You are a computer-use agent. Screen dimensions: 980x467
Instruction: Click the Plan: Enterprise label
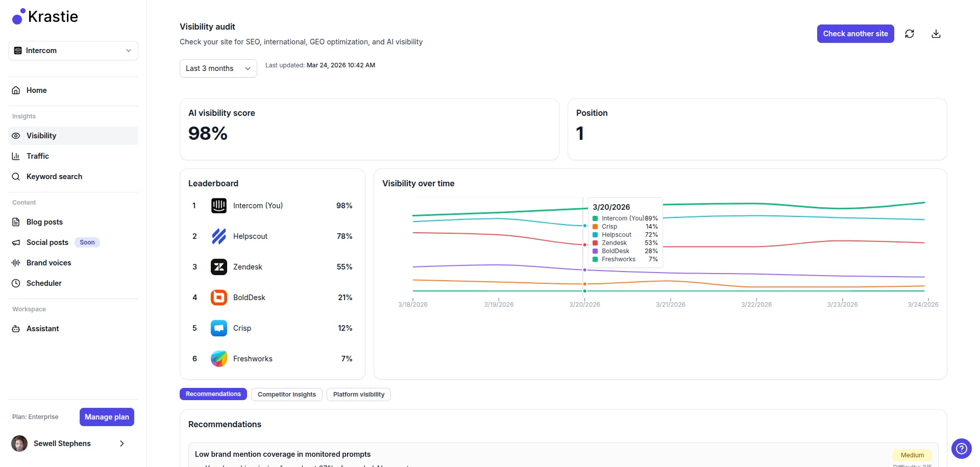tap(35, 417)
